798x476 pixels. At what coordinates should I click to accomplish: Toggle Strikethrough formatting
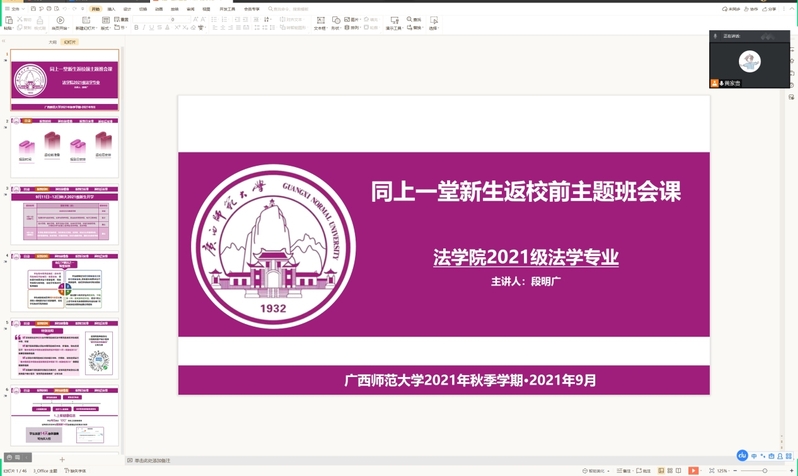(x=159, y=27)
